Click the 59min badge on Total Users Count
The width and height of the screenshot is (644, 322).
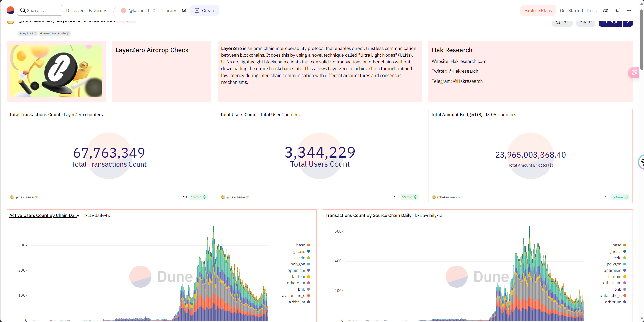(x=409, y=197)
